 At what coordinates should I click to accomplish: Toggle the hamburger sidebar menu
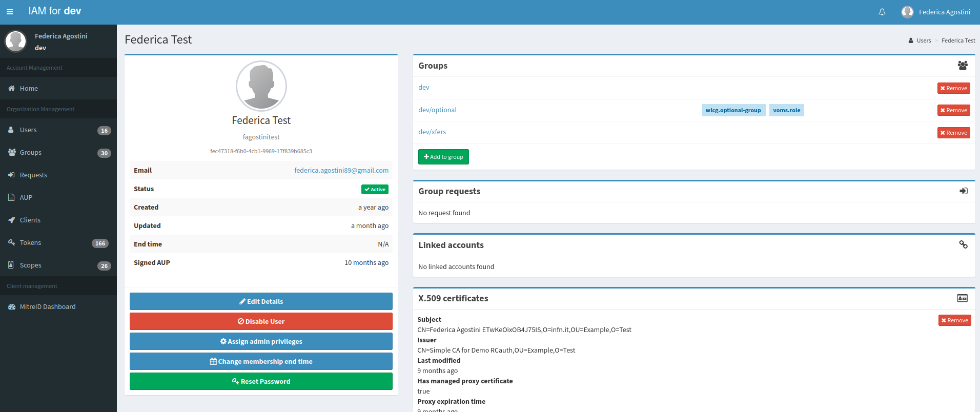[10, 12]
